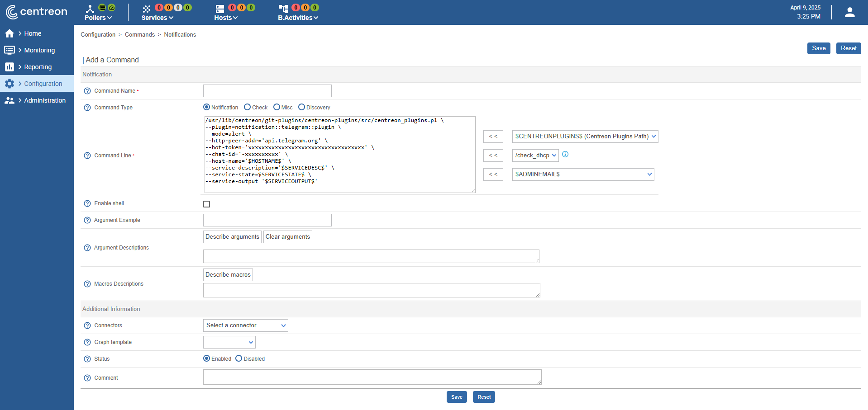Click blue info icon beside check_dhcp dropdown
The image size is (868, 410).
click(565, 155)
